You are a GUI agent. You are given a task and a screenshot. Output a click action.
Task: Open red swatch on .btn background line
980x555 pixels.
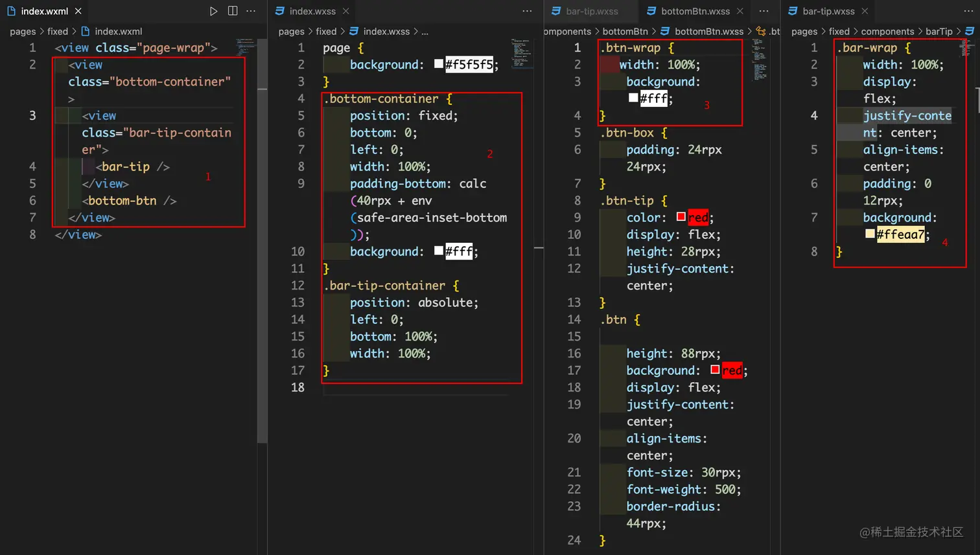pos(715,369)
